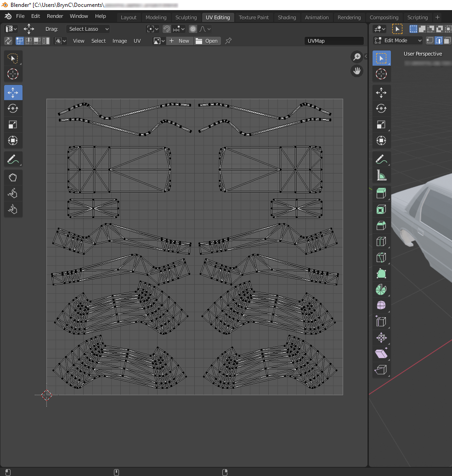Choose the UV Scale tool

(13, 124)
